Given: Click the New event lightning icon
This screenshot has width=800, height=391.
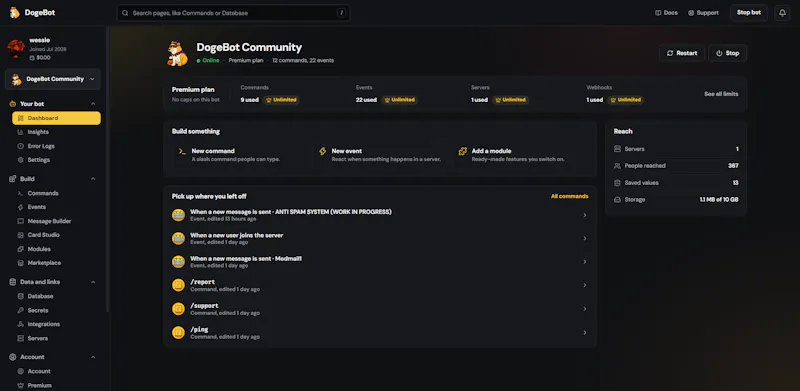Looking at the screenshot, I should (322, 152).
